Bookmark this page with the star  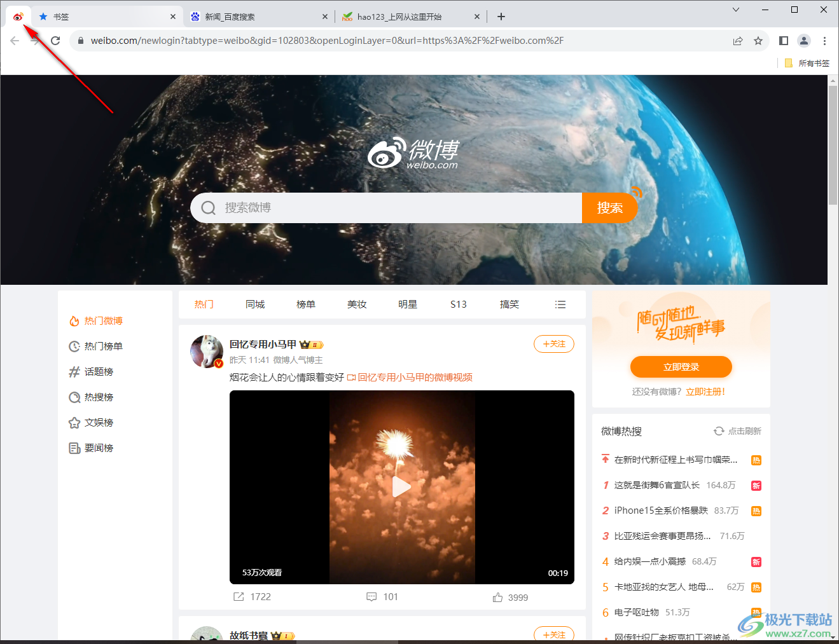click(x=758, y=41)
